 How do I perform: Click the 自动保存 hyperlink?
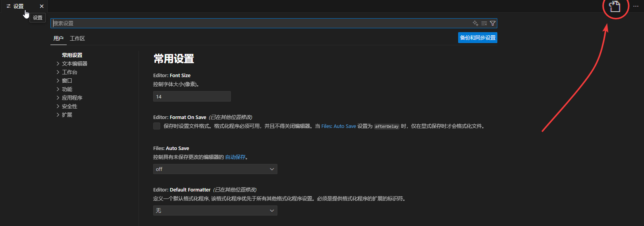pyautogui.click(x=235, y=157)
